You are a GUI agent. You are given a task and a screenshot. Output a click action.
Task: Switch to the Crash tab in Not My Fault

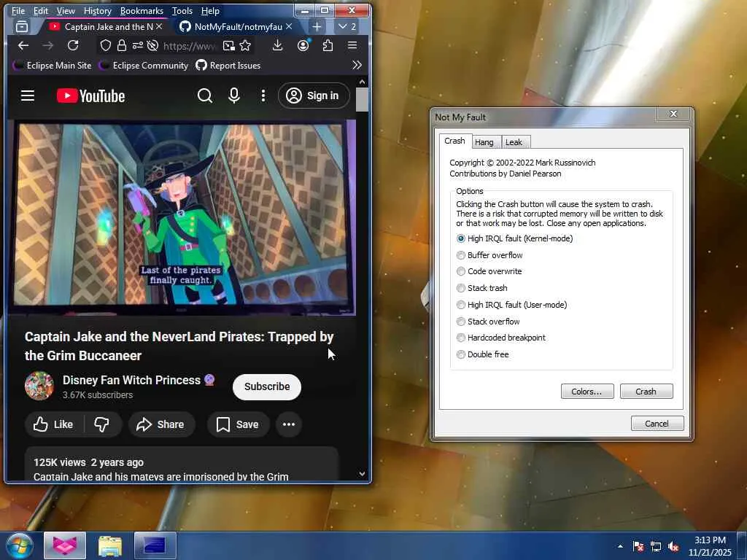(455, 141)
